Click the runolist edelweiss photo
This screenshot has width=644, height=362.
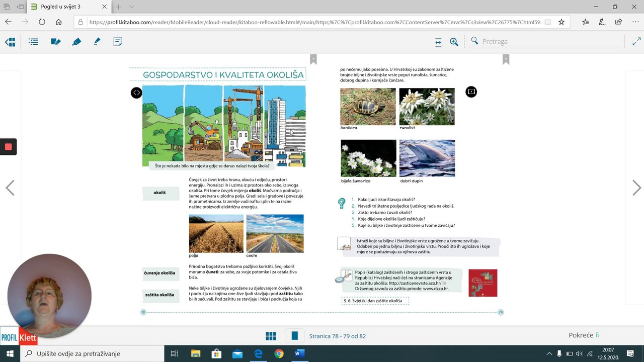click(427, 107)
